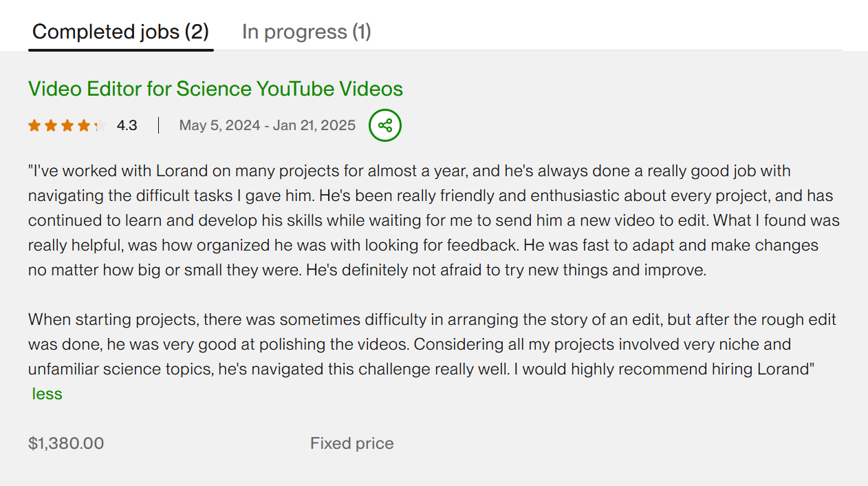Open the Video Editor for Science YouTube Videos job
This screenshot has width=868, height=486.
[215, 89]
